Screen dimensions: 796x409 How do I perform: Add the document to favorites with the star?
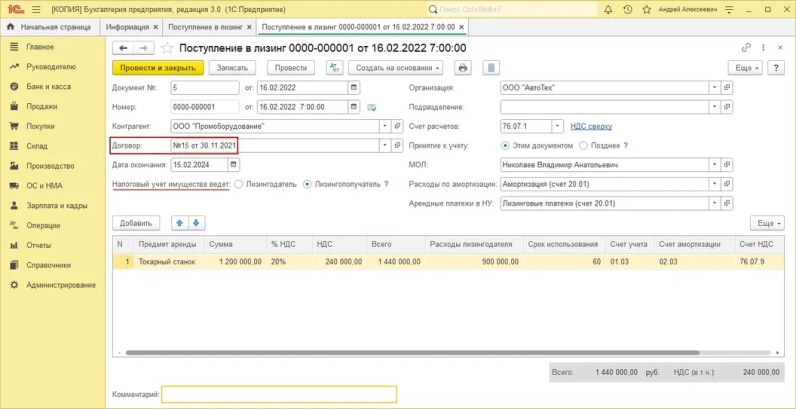point(167,47)
